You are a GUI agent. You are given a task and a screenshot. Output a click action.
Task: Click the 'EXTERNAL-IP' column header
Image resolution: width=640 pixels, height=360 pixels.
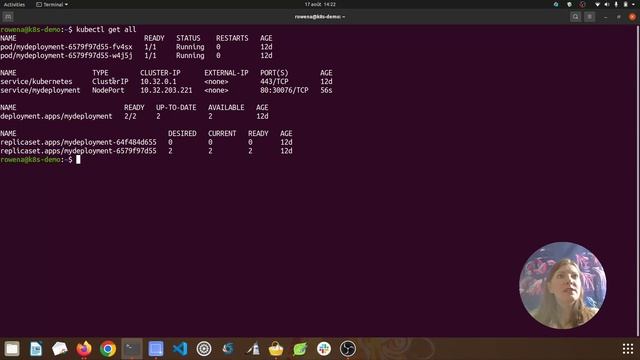[226, 73]
